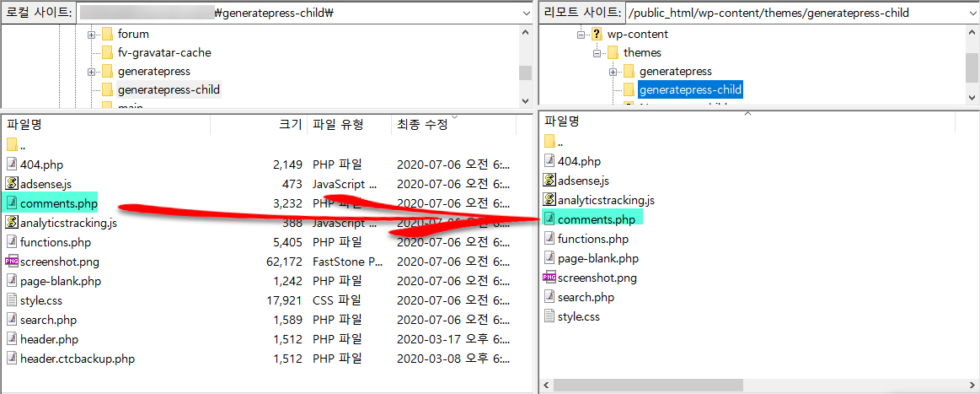Screen dimensions: 980x394
Task: Expand the forum folder in local tree
Action: (x=91, y=35)
